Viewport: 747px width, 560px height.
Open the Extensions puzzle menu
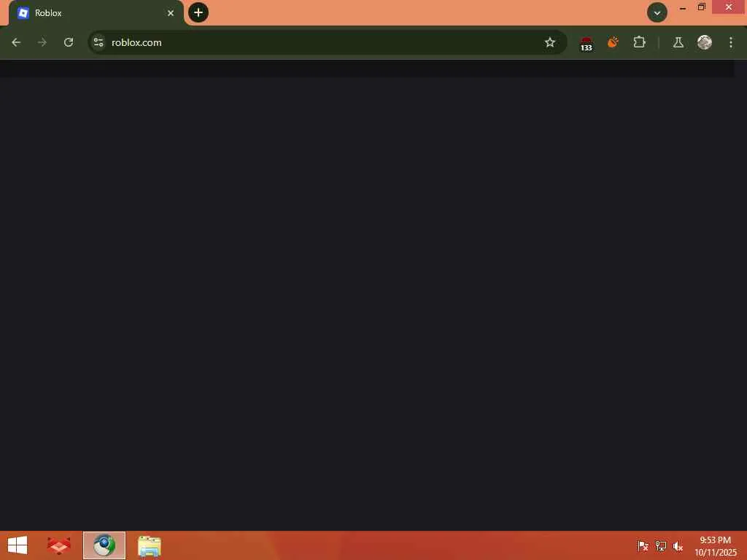639,42
